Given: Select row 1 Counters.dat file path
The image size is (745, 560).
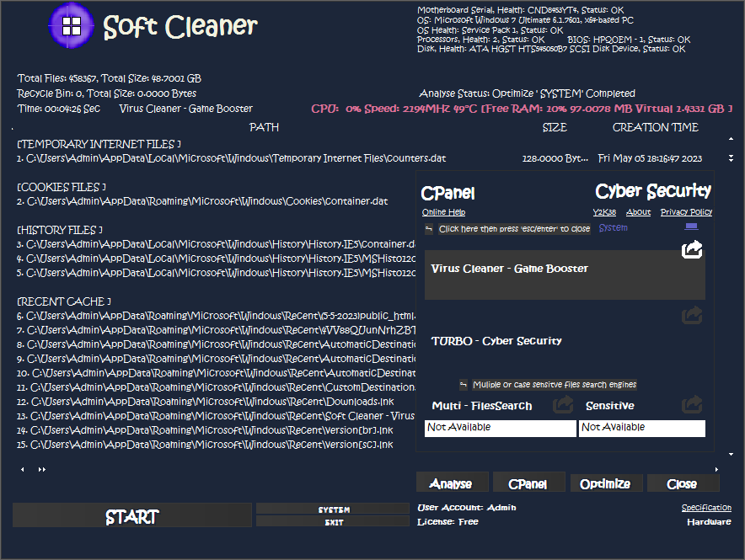Looking at the screenshot, I should (232, 158).
